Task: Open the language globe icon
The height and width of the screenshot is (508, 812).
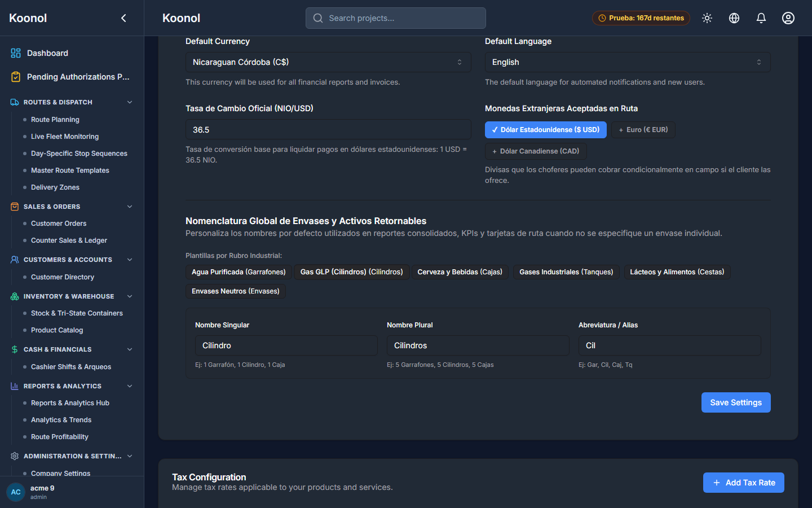Action: 734,18
